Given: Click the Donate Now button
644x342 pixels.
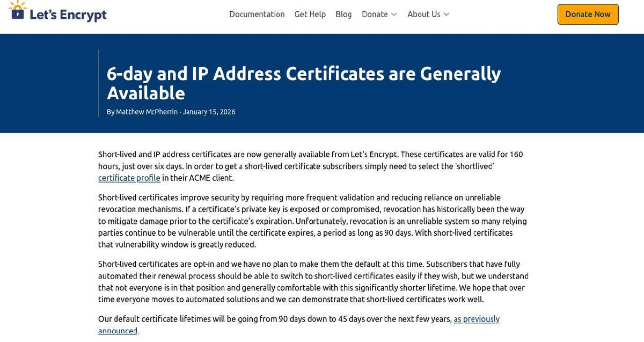Looking at the screenshot, I should 588,14.
